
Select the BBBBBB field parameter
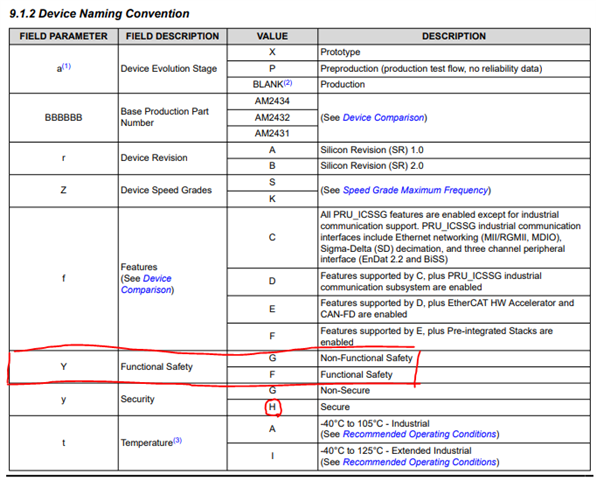tap(63, 117)
